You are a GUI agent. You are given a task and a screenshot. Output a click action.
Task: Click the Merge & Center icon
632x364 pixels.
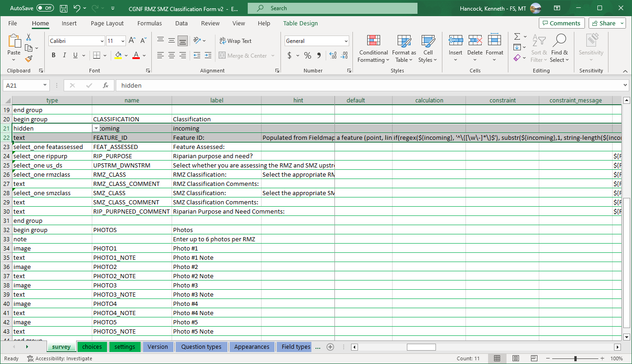click(x=223, y=56)
